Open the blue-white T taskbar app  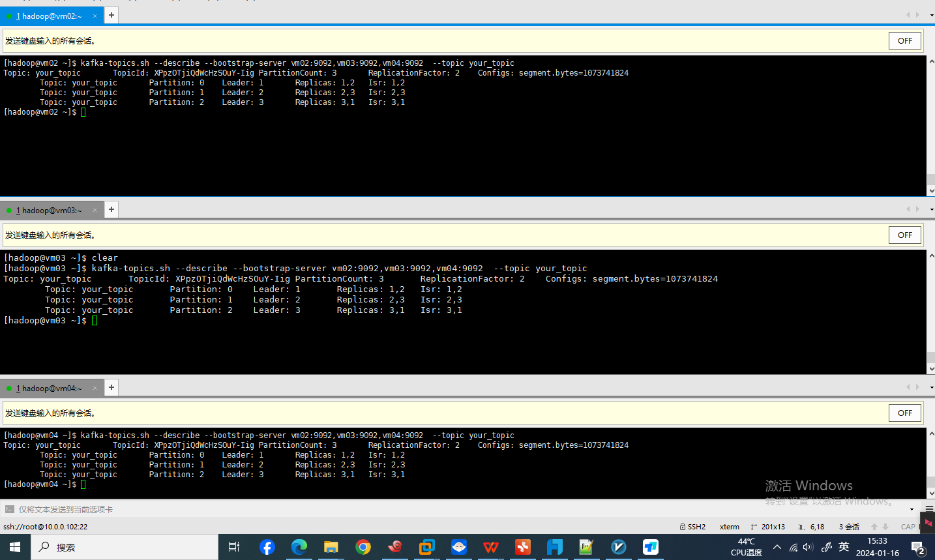(x=650, y=547)
